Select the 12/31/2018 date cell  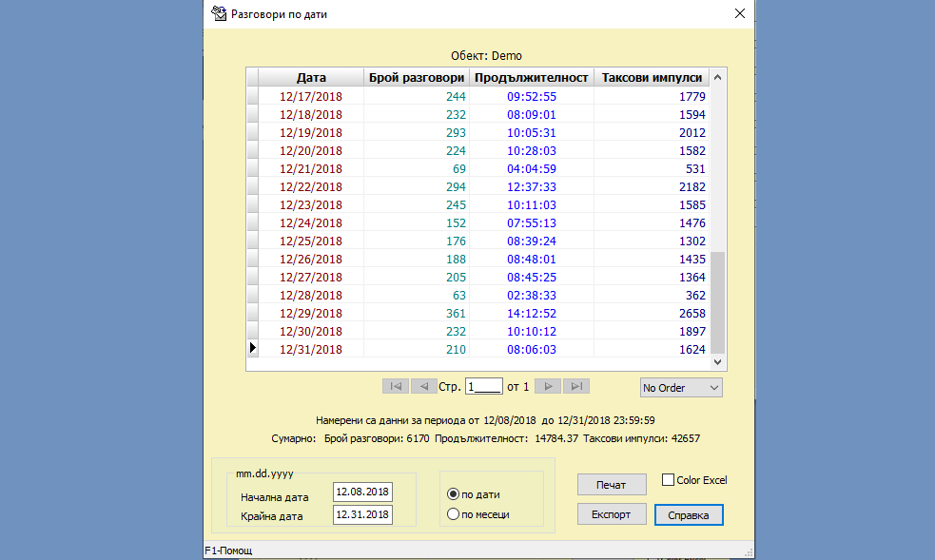coord(311,349)
